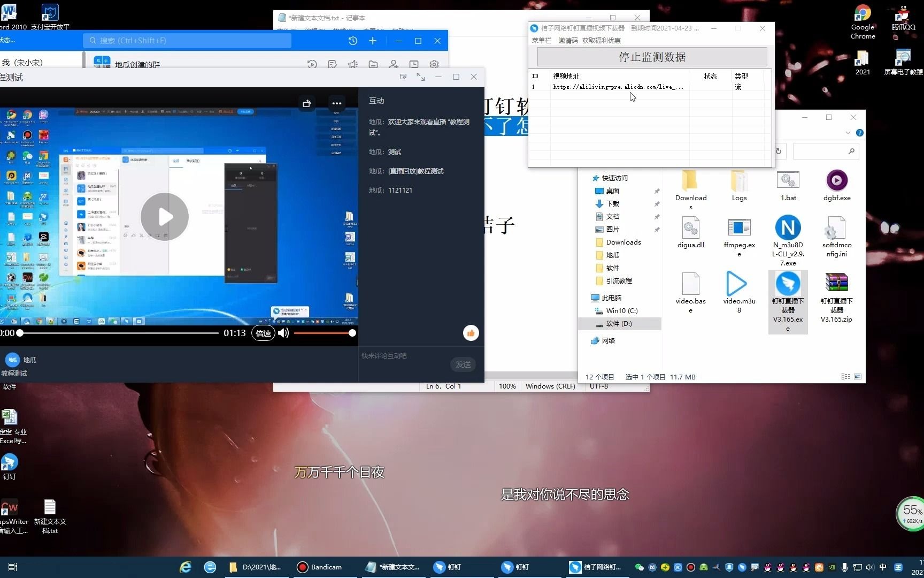This screenshot has width=924, height=578.
Task: Open the three-dots more menu on the video
Action: [336, 103]
